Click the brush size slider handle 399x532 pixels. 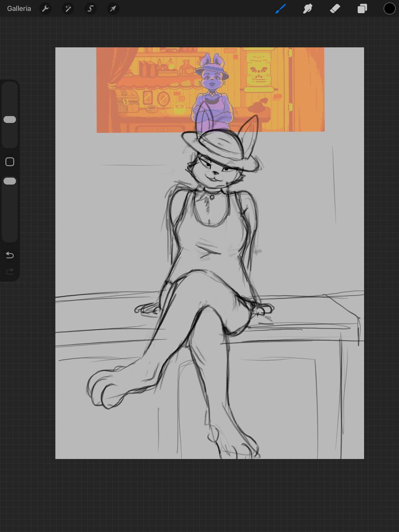coord(10,120)
